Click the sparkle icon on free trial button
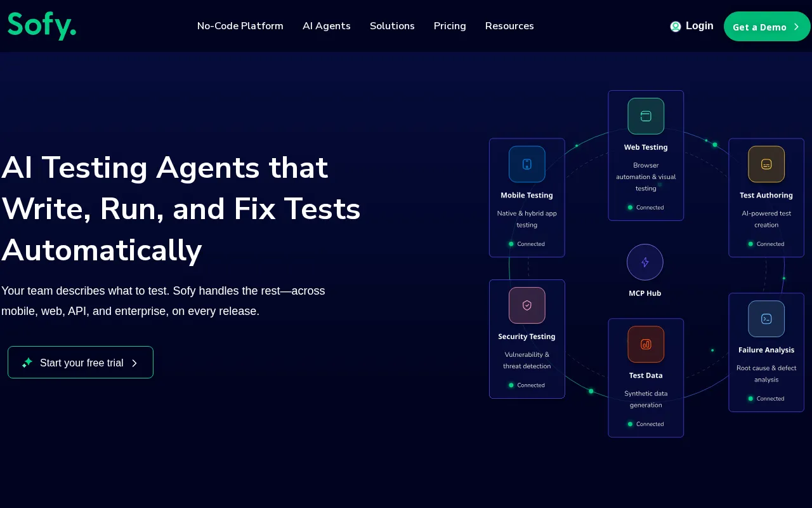 point(27,363)
